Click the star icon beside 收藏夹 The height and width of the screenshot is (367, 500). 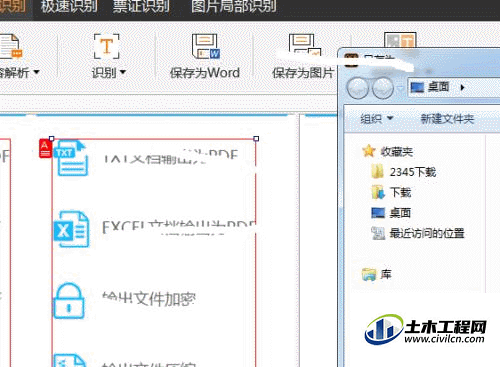click(369, 151)
